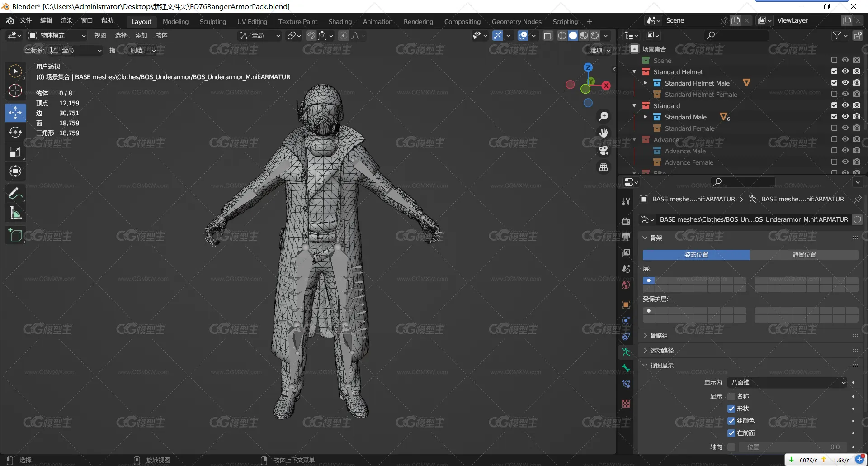Select the Add Cube tool
The height and width of the screenshot is (466, 868).
point(15,235)
